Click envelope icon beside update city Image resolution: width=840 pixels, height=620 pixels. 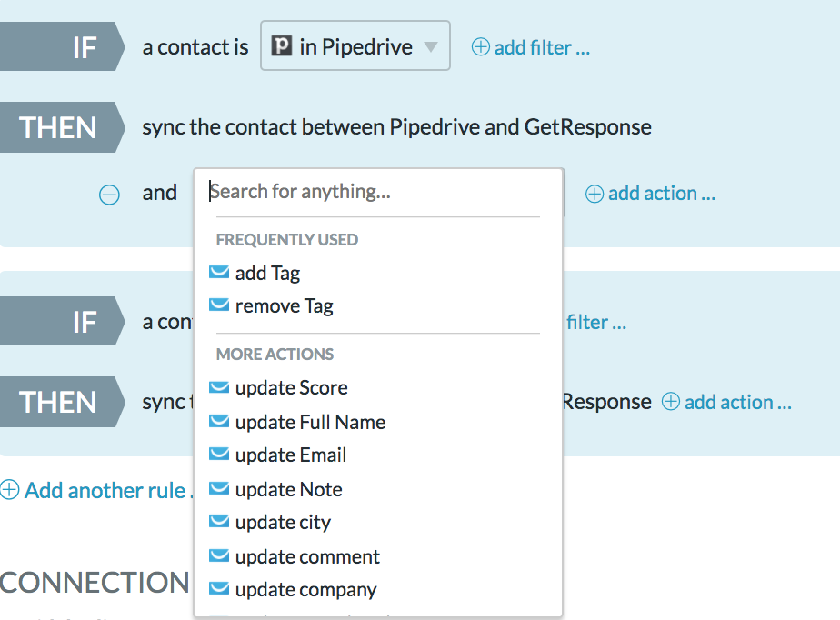click(x=218, y=521)
